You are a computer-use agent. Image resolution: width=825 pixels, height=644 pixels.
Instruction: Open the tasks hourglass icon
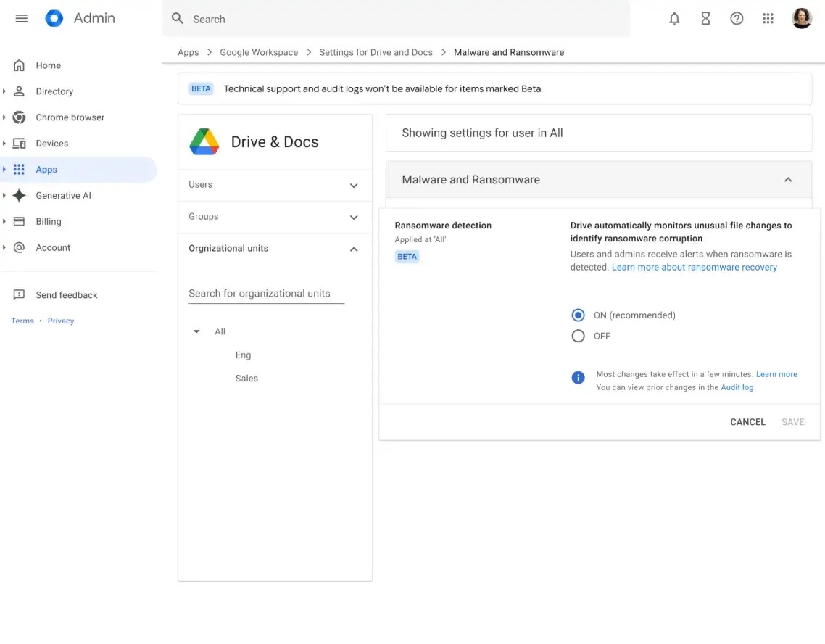pyautogui.click(x=705, y=19)
